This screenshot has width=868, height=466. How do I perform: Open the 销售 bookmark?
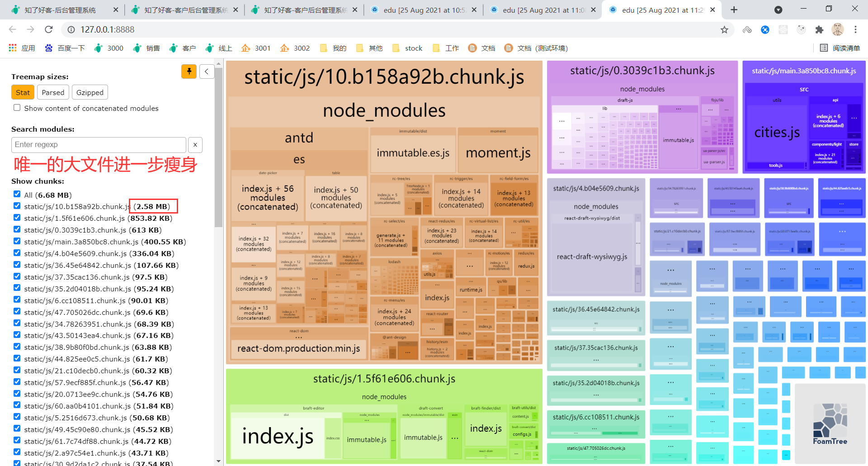[146, 48]
